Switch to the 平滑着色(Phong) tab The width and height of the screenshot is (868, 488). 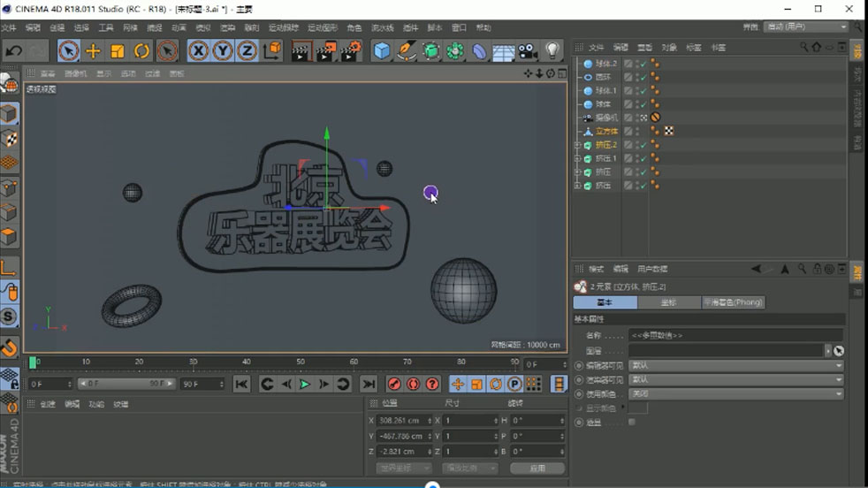click(x=733, y=302)
